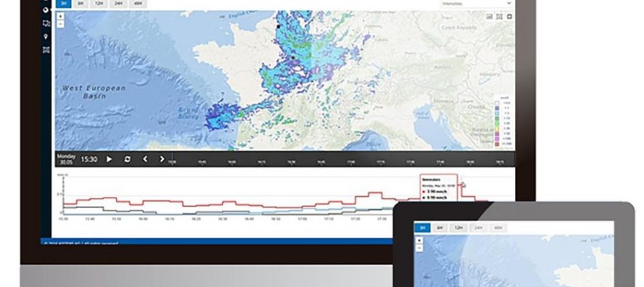Zoom out on the map with minus button

pos(61,24)
